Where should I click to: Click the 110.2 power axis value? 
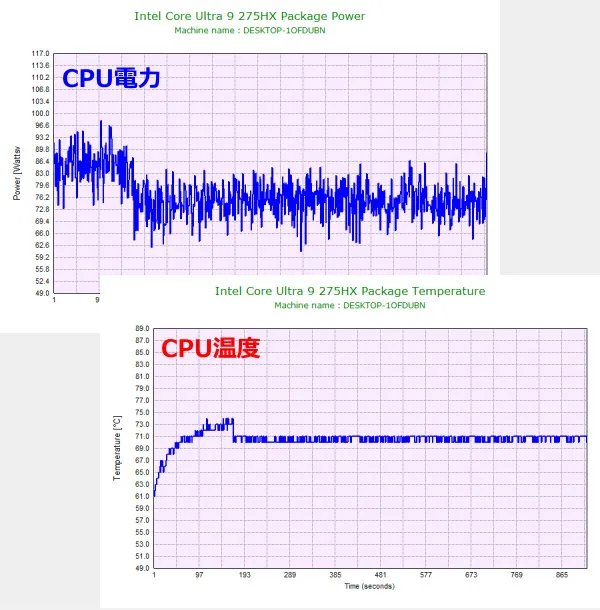[x=41, y=78]
